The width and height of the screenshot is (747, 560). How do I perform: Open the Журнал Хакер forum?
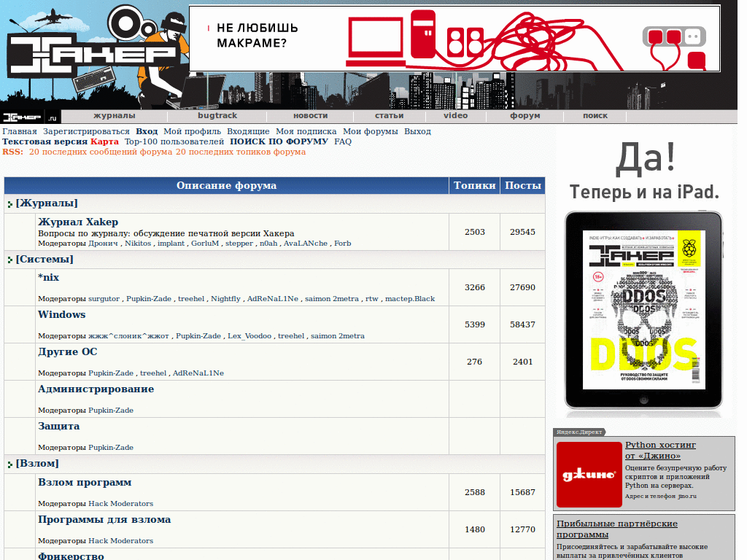(x=77, y=222)
